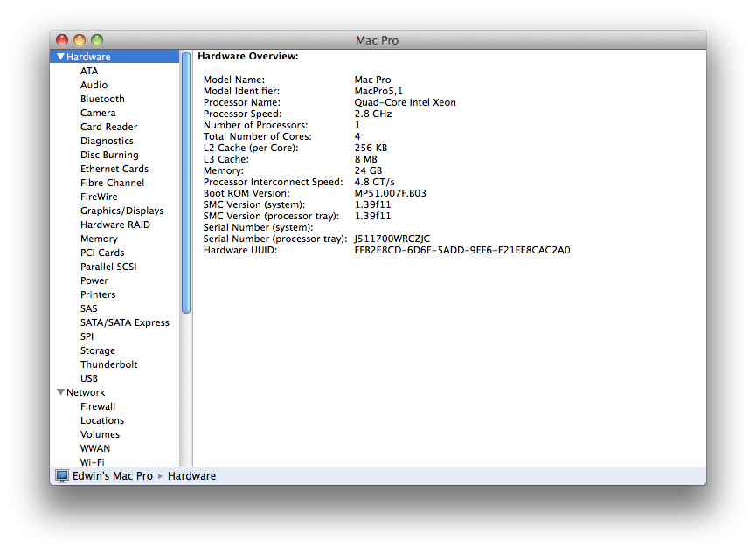Click the computer icon in the path bar
The image size is (756, 554).
(62, 476)
